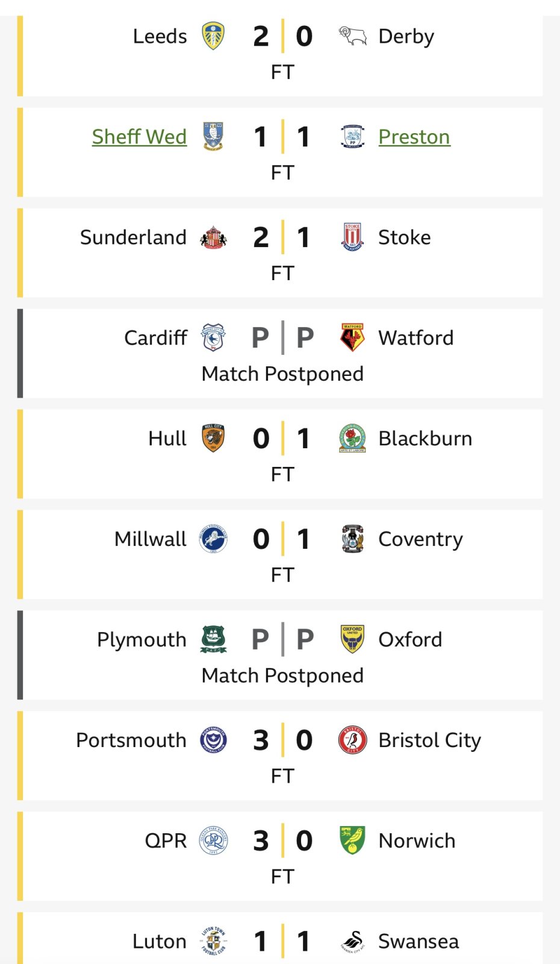Click the Derby ram crest
The image size is (560, 964).
click(352, 36)
